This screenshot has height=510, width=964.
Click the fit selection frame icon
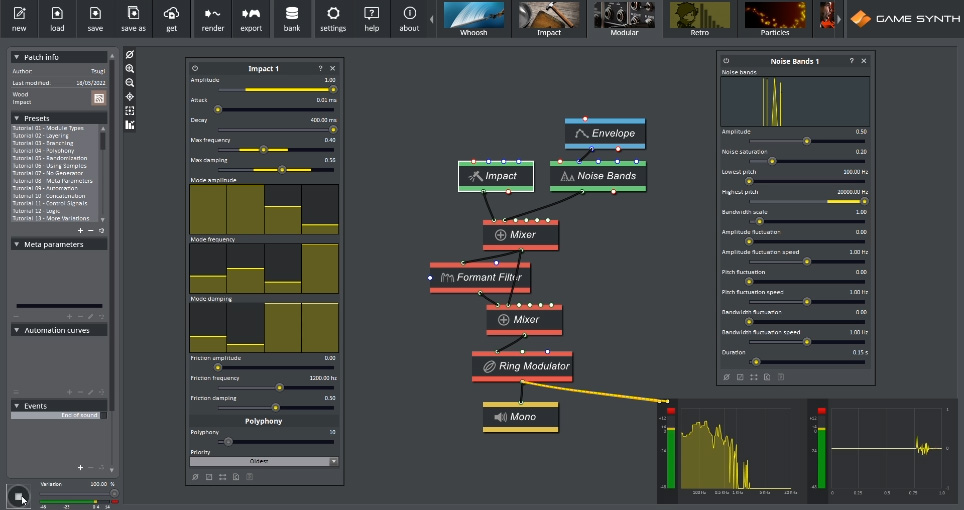[130, 111]
